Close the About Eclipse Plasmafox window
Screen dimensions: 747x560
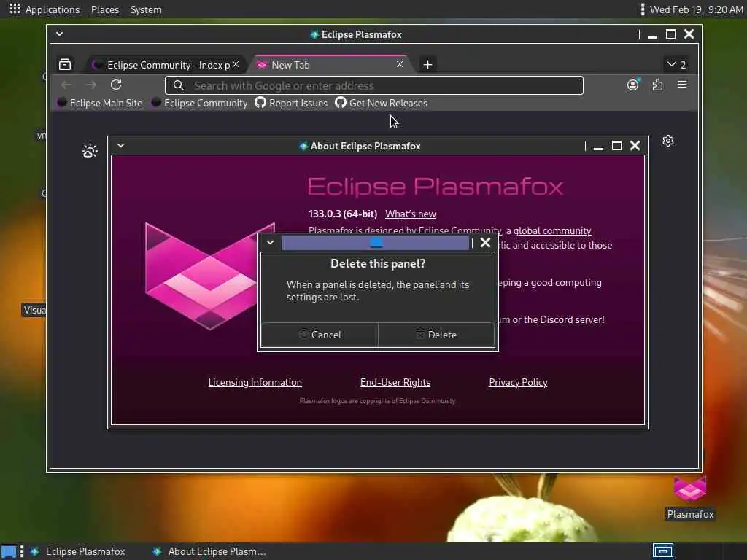(x=635, y=146)
